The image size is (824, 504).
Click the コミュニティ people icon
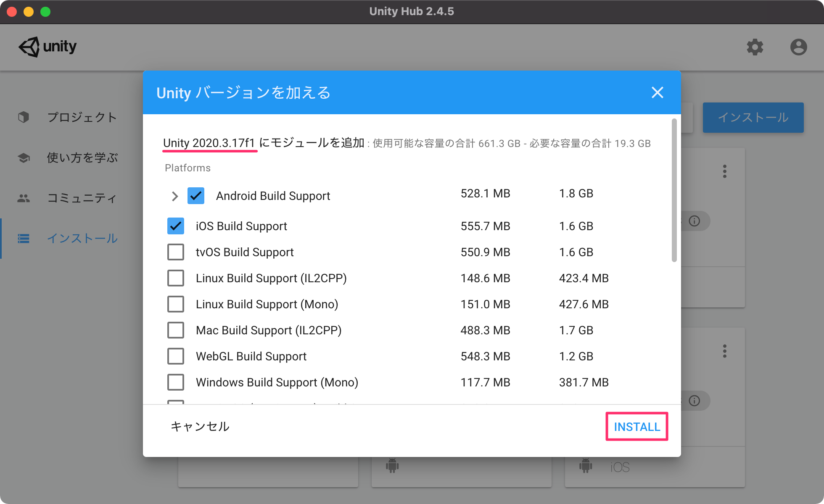(x=24, y=198)
